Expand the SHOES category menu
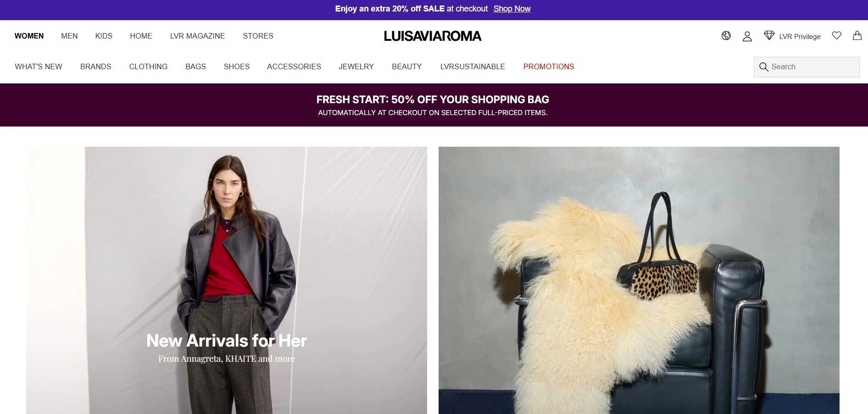Viewport: 868px width, 414px height. point(237,66)
